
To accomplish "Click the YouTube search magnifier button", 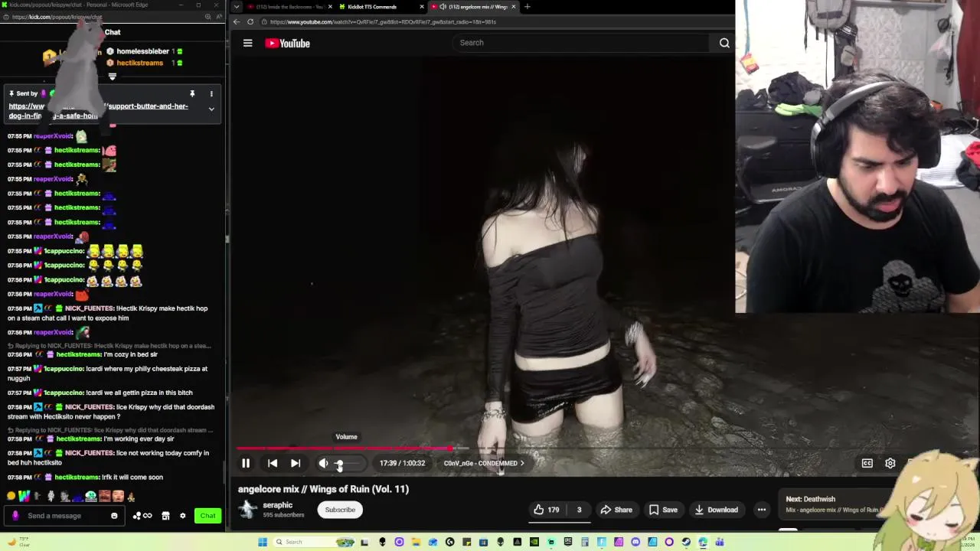I will (x=724, y=43).
